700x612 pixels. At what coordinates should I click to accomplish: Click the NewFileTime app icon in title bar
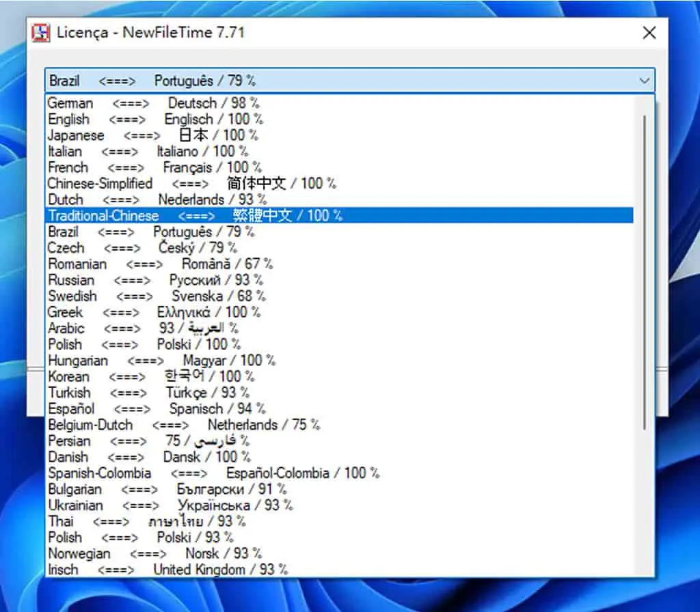click(x=40, y=33)
